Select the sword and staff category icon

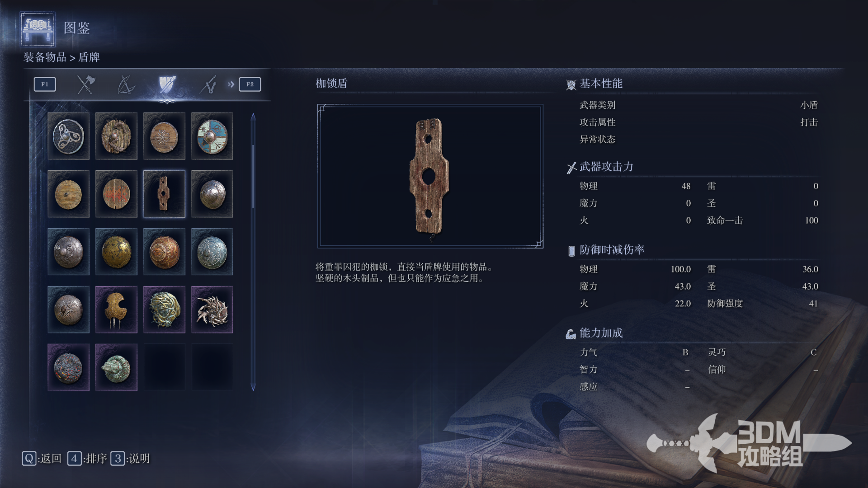coord(208,84)
